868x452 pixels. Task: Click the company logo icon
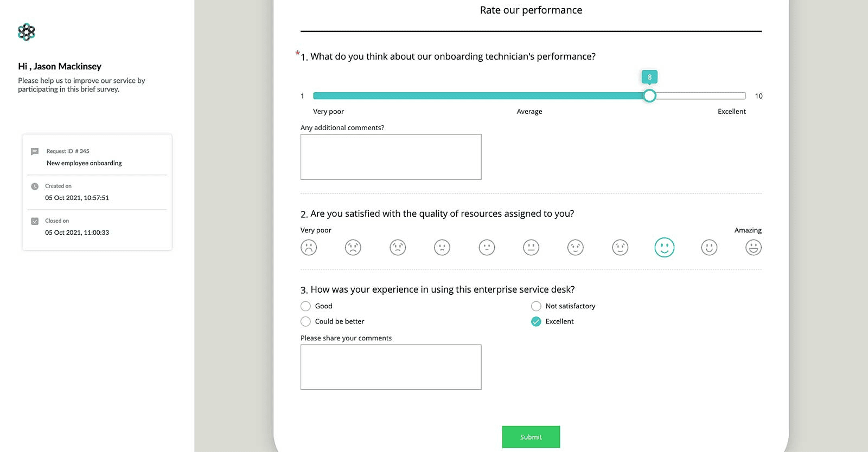tap(26, 31)
